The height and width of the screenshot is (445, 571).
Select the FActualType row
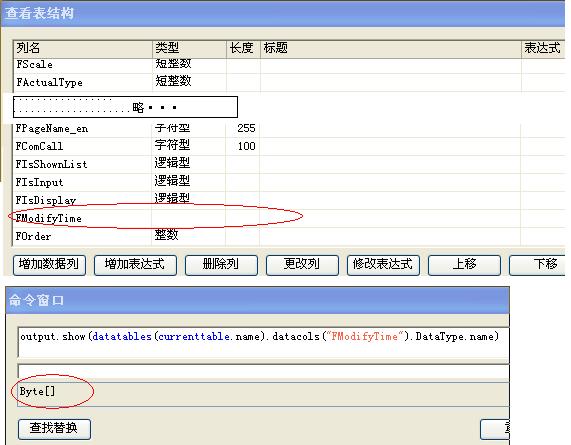point(289,82)
